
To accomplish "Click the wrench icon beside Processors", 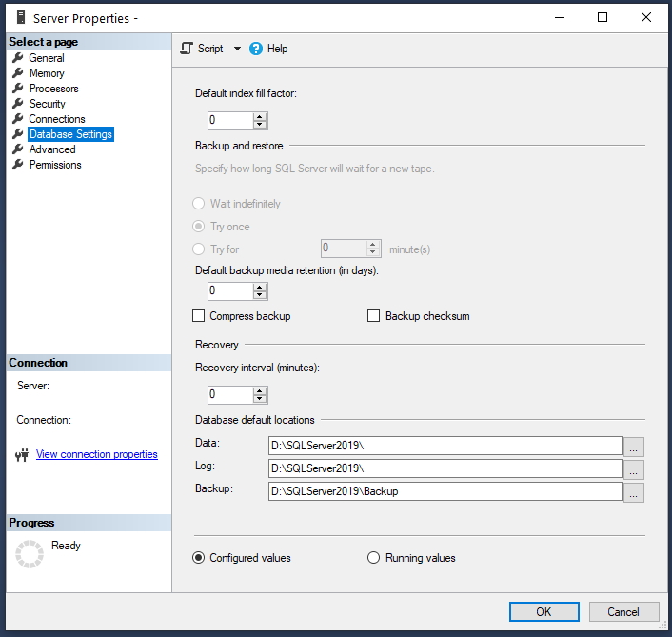I will click(x=17, y=89).
